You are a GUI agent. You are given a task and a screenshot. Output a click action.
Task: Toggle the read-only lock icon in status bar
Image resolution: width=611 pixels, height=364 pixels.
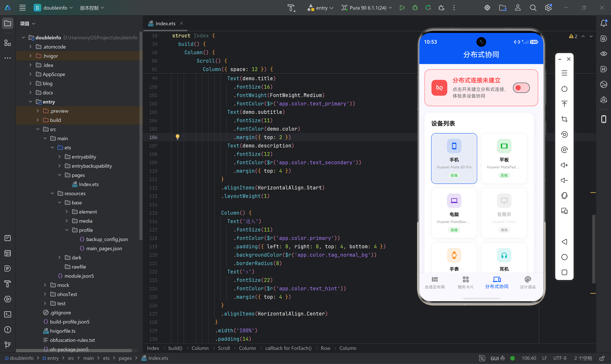click(602, 358)
